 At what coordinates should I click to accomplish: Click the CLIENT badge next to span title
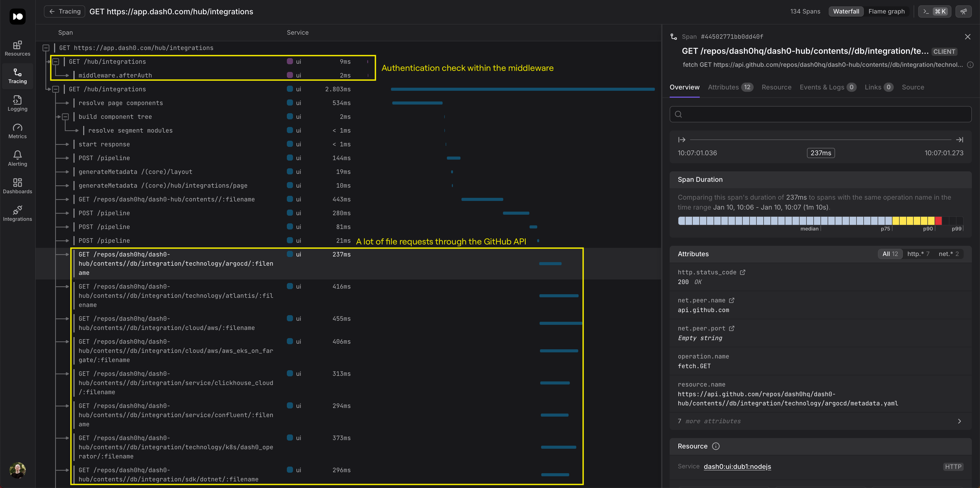click(944, 52)
